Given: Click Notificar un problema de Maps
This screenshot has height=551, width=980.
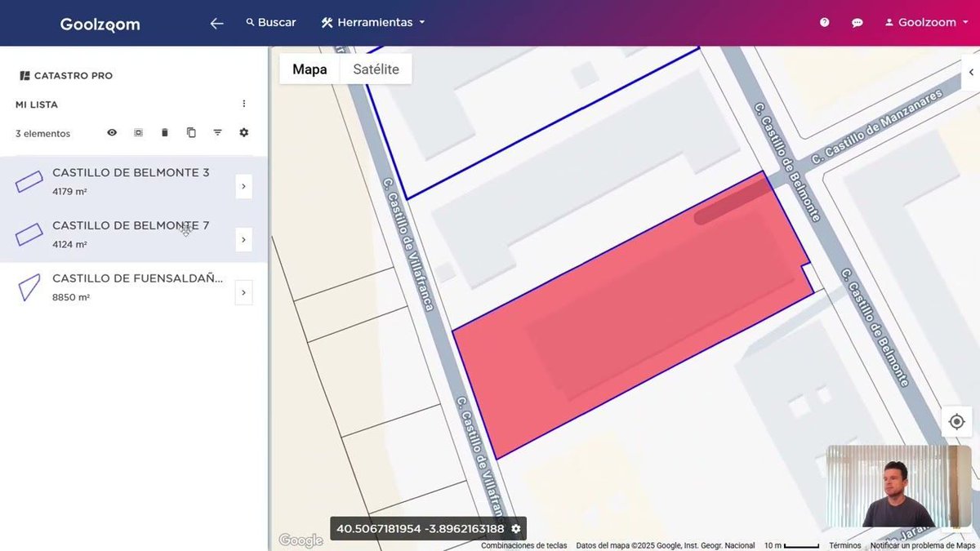Looking at the screenshot, I should click(923, 545).
